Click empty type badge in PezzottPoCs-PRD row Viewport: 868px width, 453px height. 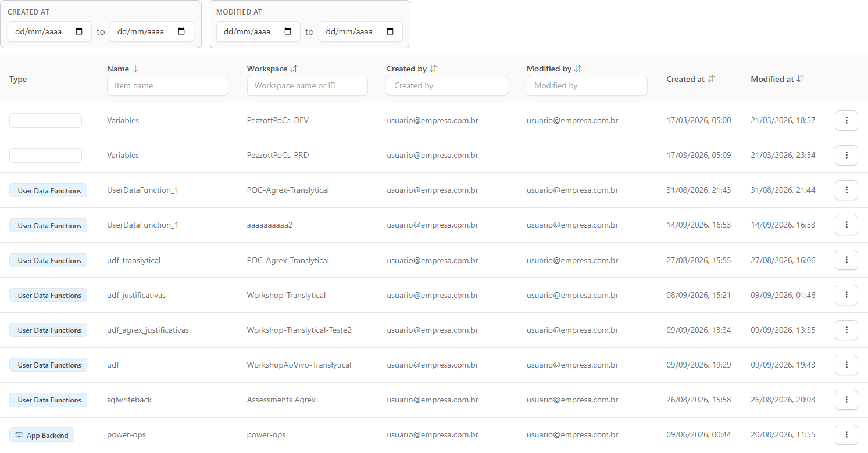45,155
